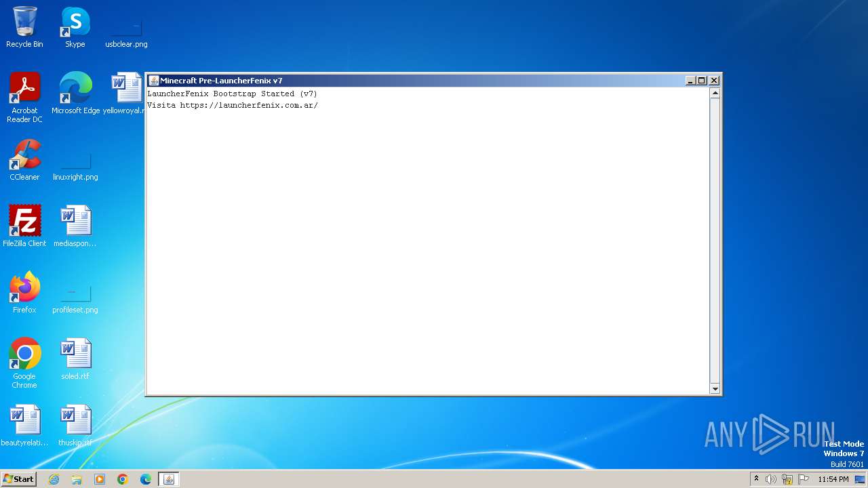Select the Acrobat Reader DC shortcut
Viewport: 868px width, 488px height.
click(x=24, y=97)
